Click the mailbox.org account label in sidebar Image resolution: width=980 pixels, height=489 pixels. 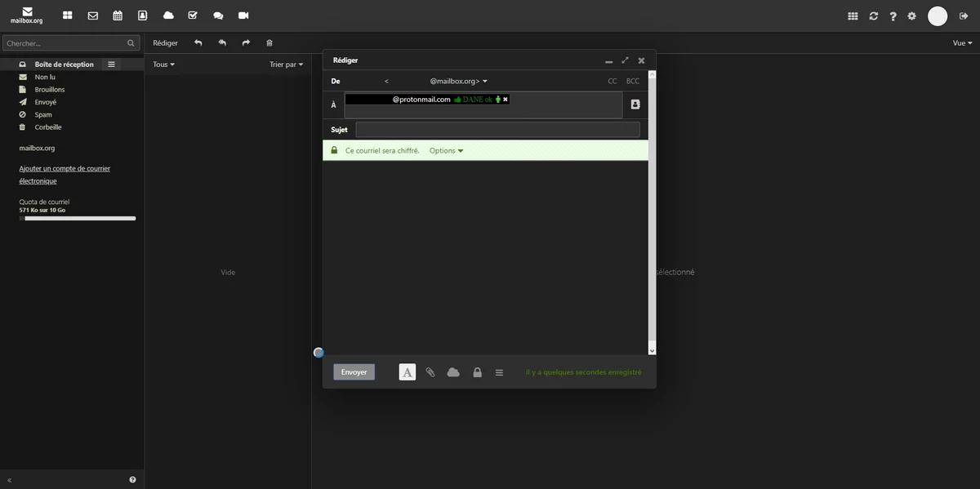click(x=38, y=149)
